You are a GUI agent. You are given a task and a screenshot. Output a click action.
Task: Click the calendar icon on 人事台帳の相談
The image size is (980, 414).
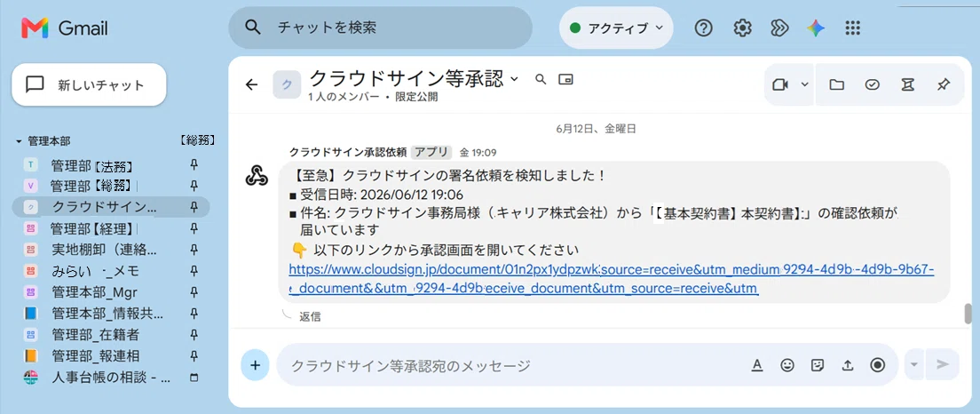point(194,377)
